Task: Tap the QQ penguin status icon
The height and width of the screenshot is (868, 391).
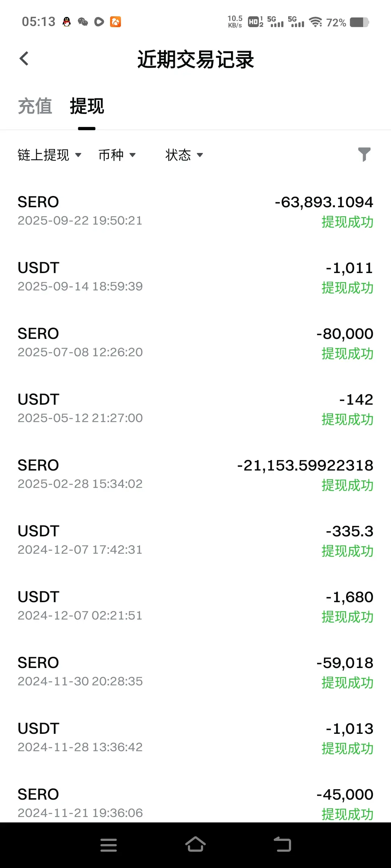Action: tap(67, 22)
